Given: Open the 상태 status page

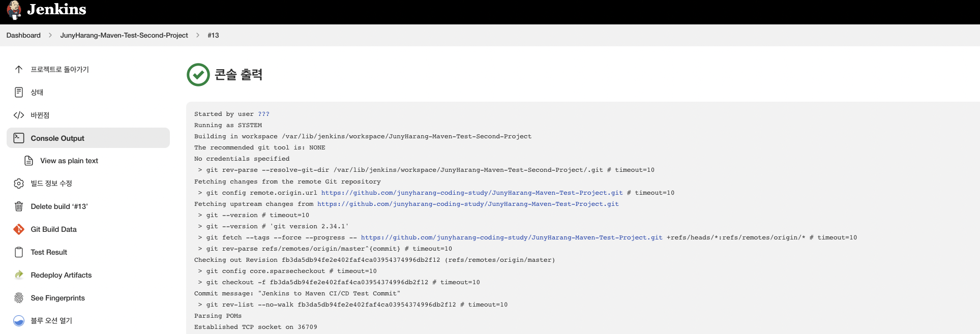Looking at the screenshot, I should point(37,92).
